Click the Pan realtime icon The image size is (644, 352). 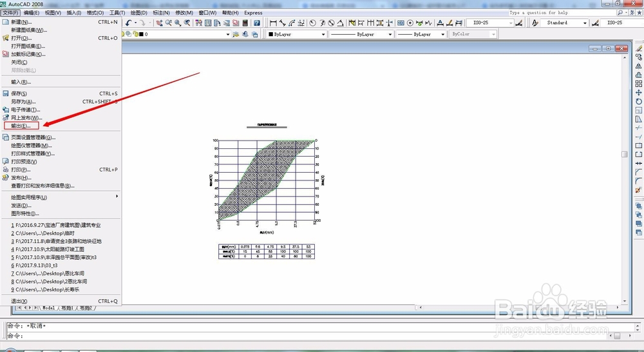[x=159, y=23]
